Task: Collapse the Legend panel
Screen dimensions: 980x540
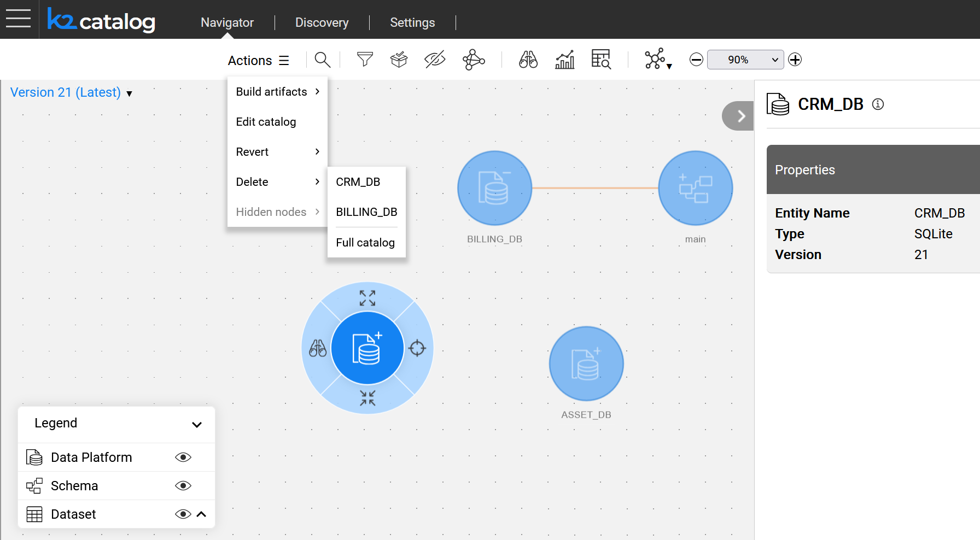Action: click(197, 424)
